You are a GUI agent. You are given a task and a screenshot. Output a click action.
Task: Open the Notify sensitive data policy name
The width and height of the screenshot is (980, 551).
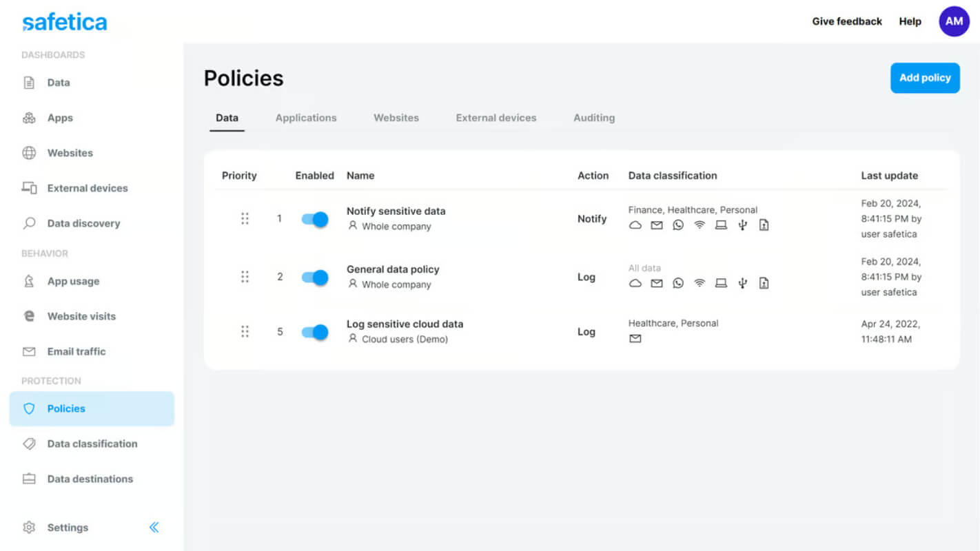click(396, 211)
